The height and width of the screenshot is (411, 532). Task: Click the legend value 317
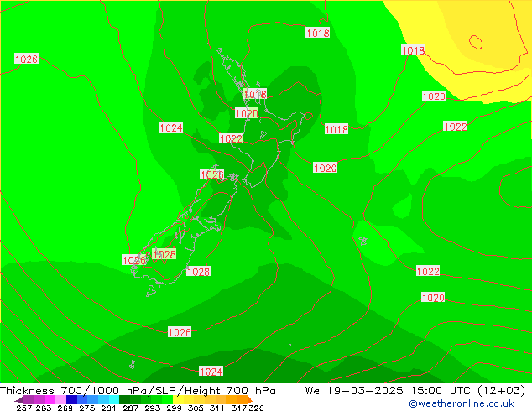pyautogui.click(x=239, y=408)
